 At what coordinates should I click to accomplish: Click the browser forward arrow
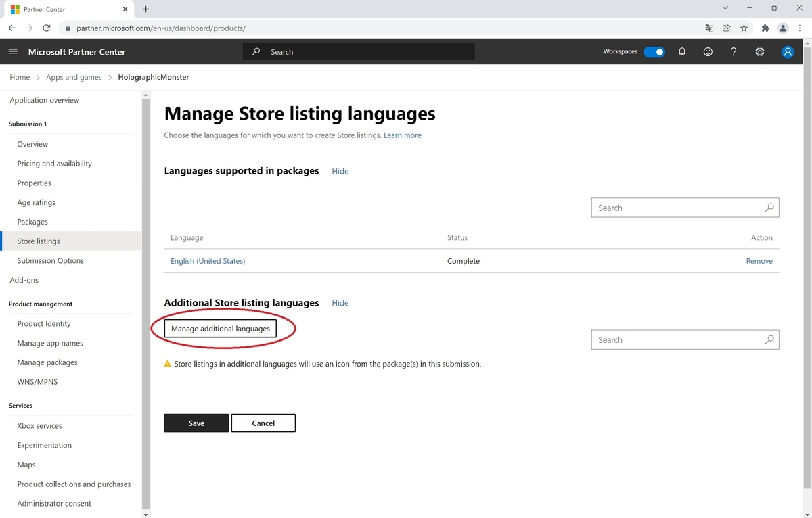(x=29, y=28)
